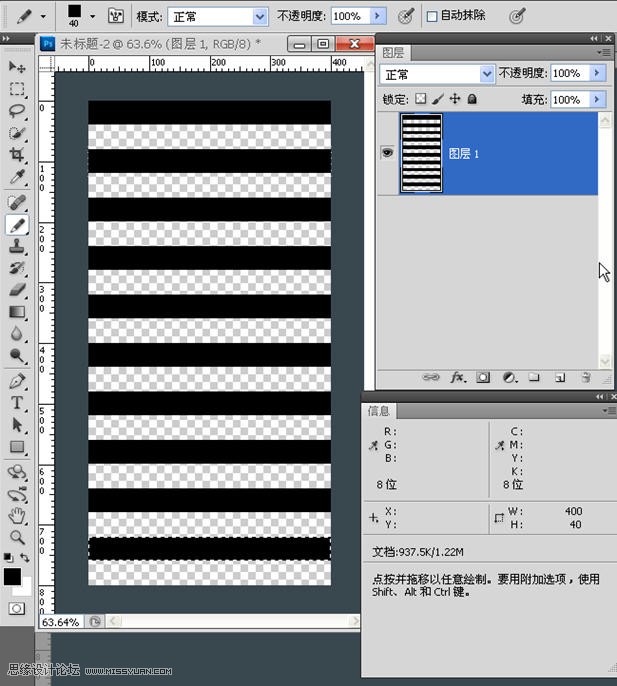617x686 pixels.
Task: Toggle lock all
Action: [472, 99]
